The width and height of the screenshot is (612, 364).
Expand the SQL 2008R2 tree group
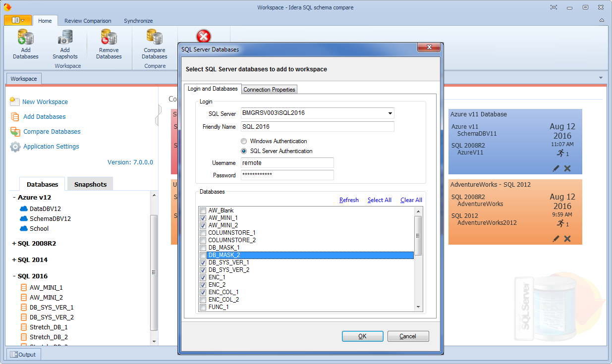[x=14, y=244]
